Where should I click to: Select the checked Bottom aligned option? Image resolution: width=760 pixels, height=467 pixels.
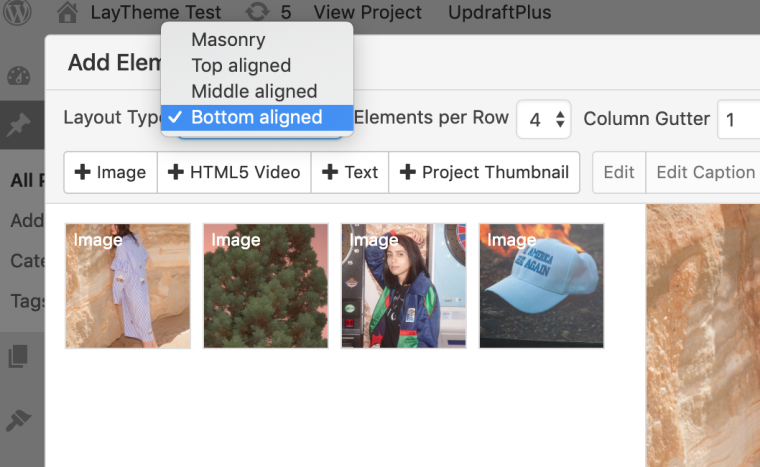256,117
